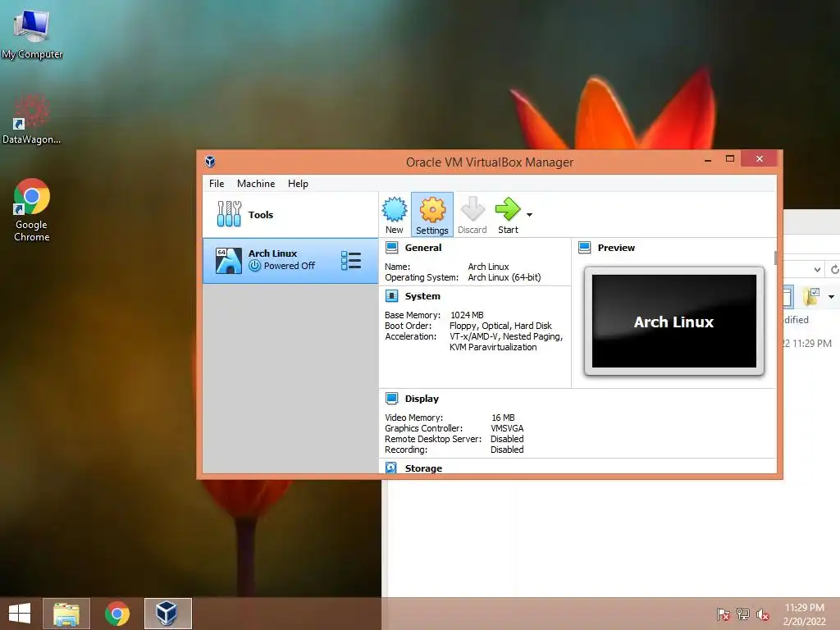Click the refresh icon in background Explorer window
The image size is (840, 630).
pyautogui.click(x=834, y=269)
